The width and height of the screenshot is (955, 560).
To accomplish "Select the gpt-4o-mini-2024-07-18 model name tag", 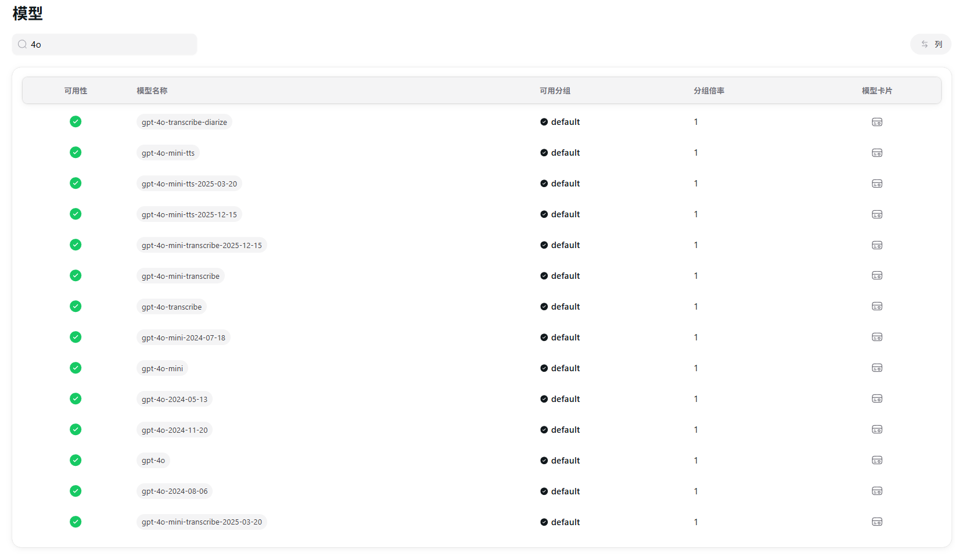I will coord(184,338).
